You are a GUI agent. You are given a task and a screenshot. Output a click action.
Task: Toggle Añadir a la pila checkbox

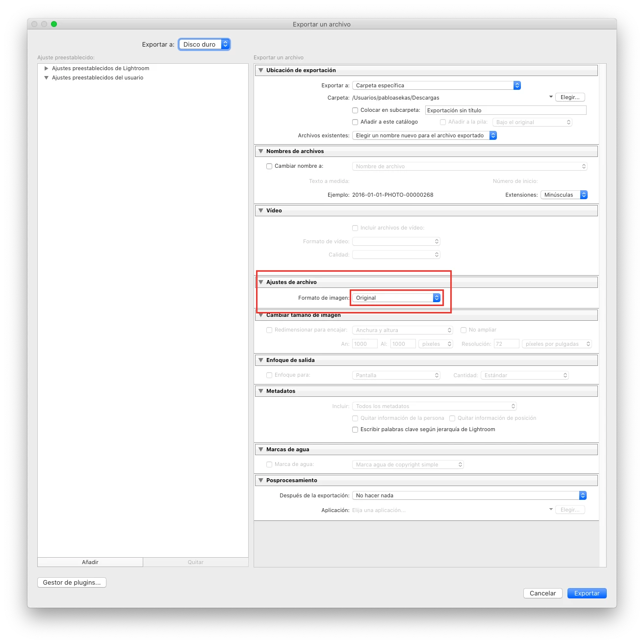tap(443, 122)
